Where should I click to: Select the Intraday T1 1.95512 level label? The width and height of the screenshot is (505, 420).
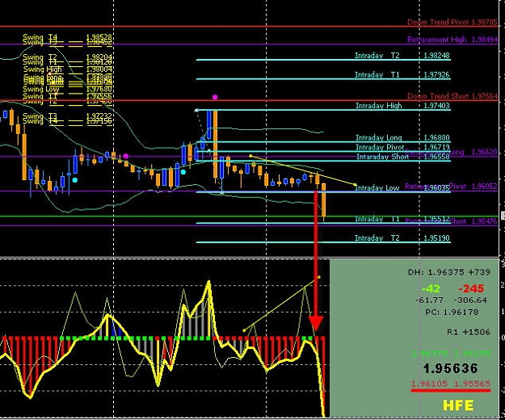402,219
